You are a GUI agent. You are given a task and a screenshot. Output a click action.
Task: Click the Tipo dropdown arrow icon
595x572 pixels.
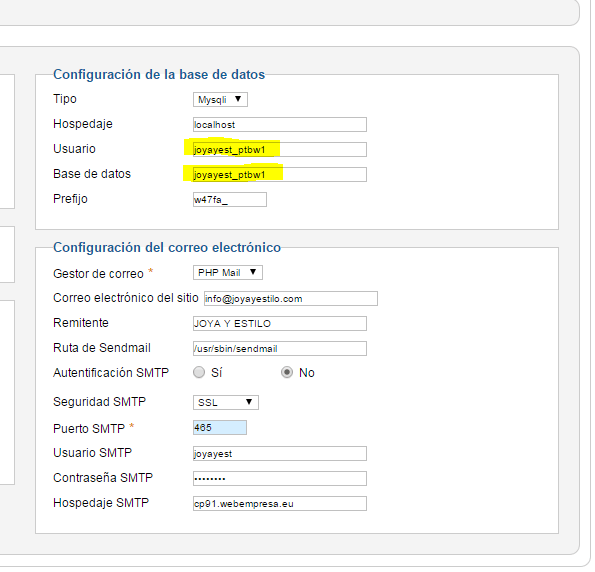238,99
